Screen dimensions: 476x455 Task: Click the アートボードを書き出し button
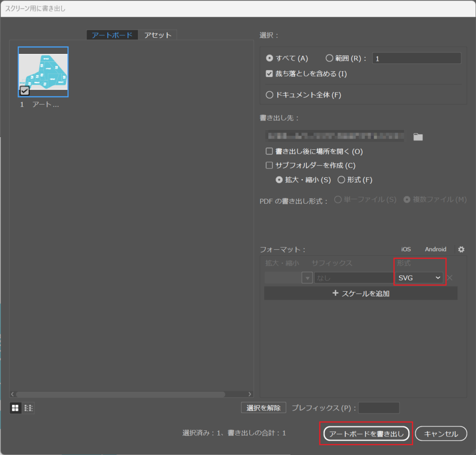[366, 433]
